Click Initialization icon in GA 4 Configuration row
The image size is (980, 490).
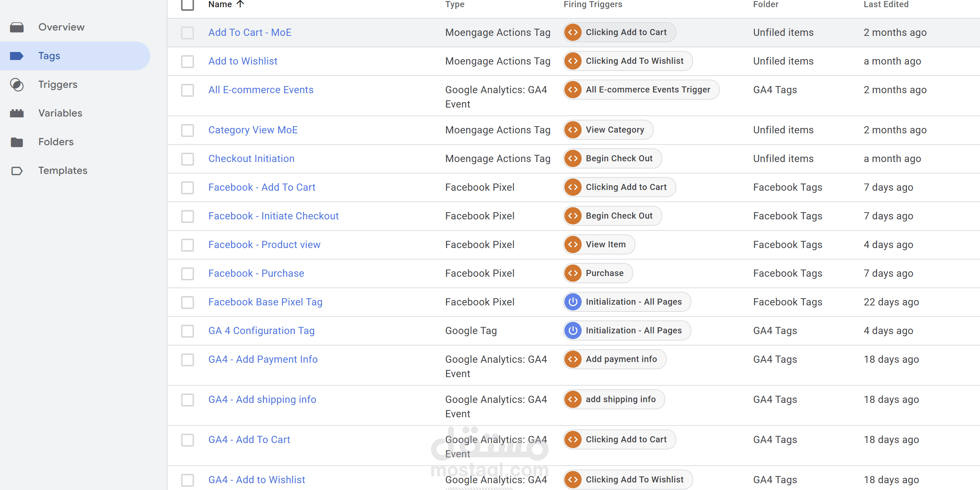573,330
